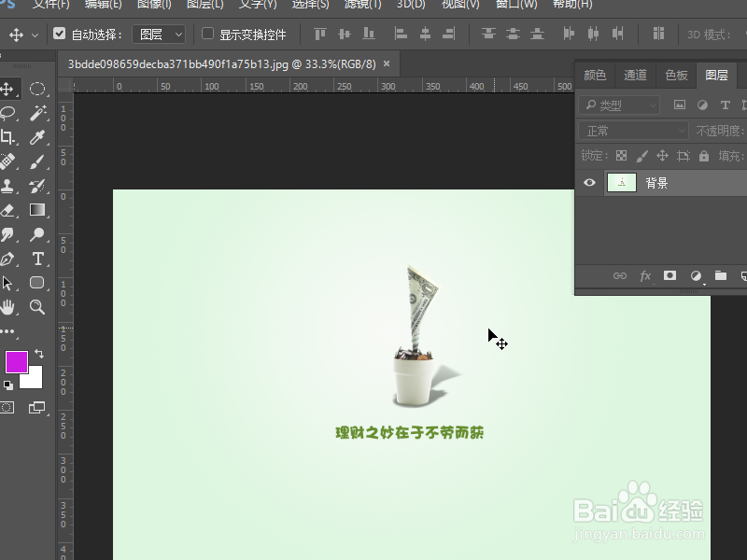
Task: Open layer styles via the fx icon
Action: [645, 275]
